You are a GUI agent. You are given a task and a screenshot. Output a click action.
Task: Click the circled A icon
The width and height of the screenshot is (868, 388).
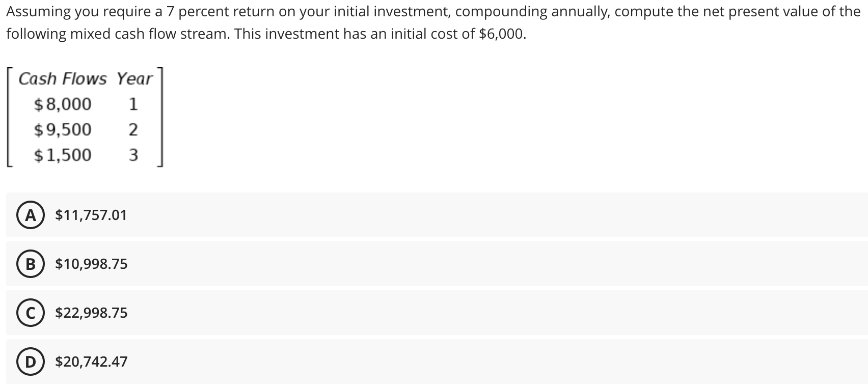pos(32,215)
